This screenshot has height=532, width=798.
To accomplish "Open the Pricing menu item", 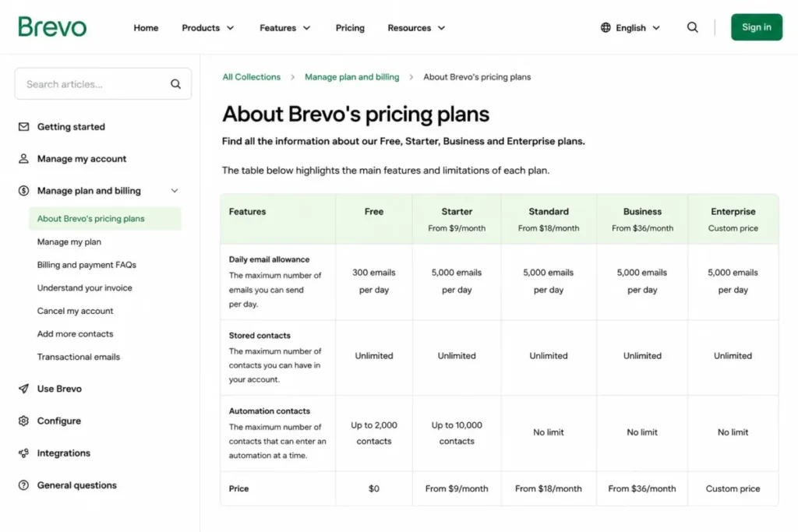I will [350, 28].
